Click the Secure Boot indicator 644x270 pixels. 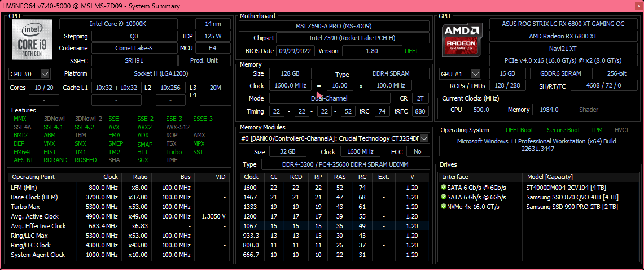[563, 130]
